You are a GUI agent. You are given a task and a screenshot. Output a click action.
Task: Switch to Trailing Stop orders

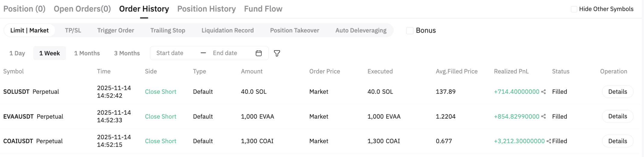pyautogui.click(x=168, y=30)
